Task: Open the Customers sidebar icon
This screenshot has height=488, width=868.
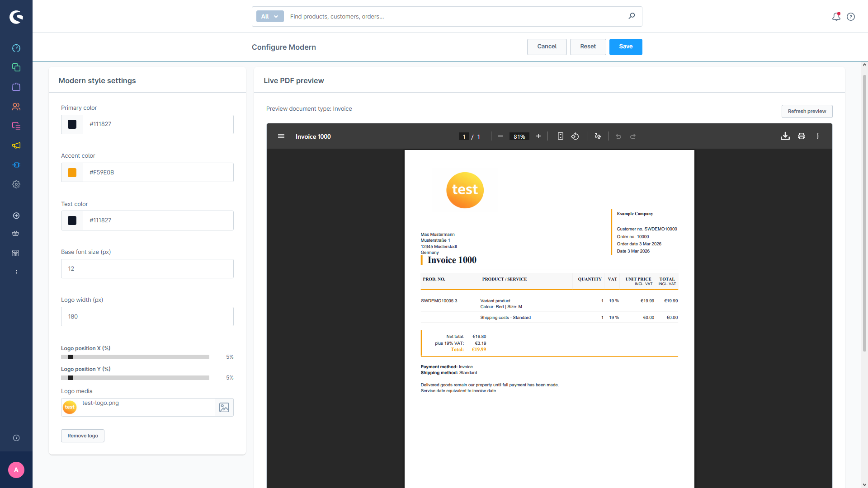Action: [x=16, y=107]
